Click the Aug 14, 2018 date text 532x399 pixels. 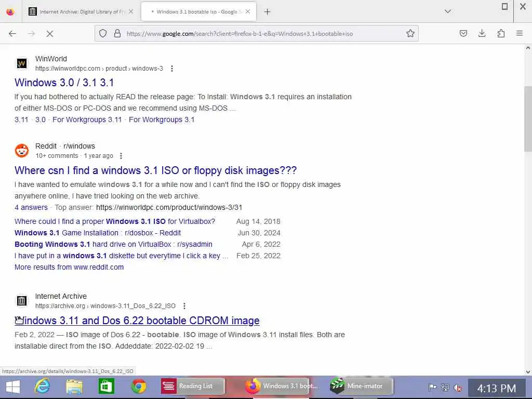pos(258,221)
